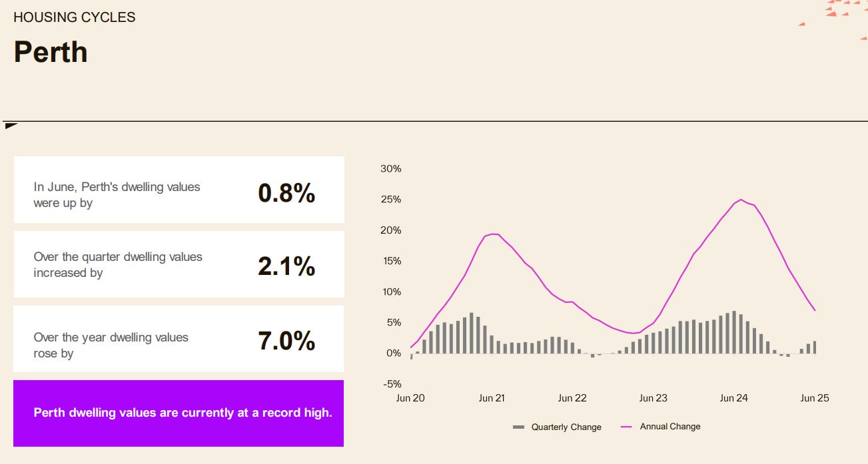Click the magenta Annual Change legend line

coord(626,427)
